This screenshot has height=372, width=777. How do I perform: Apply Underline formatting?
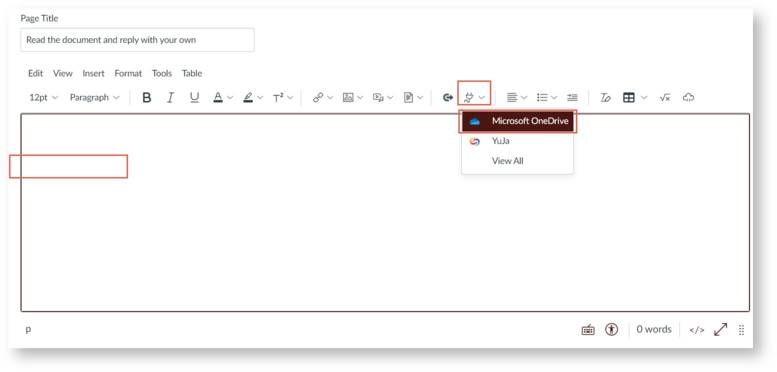194,98
